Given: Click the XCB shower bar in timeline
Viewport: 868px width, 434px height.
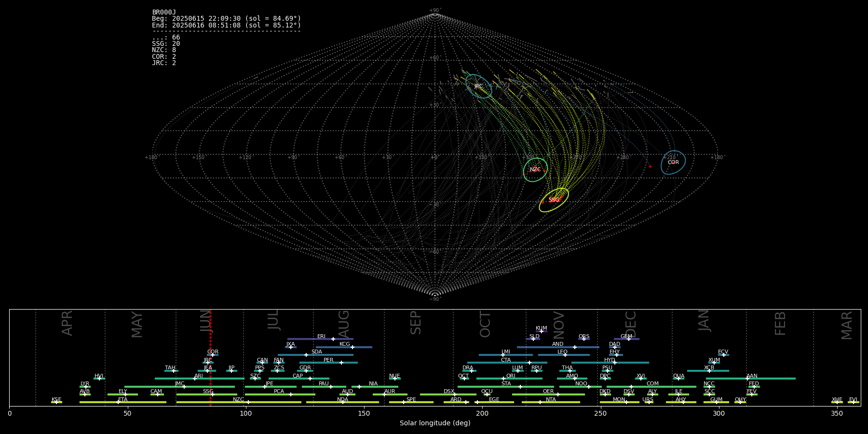Looking at the screenshot, I should coord(708,371).
